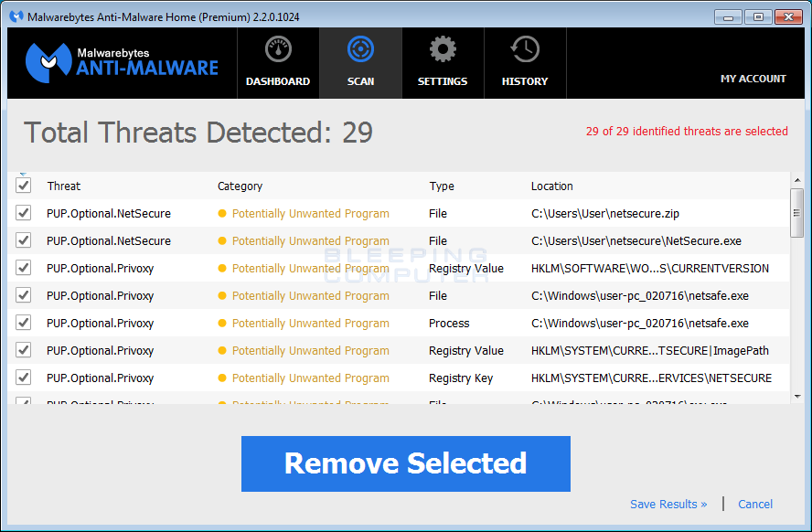
Task: Uncheck the netsafe.exe File row checkbox
Action: pyautogui.click(x=23, y=295)
